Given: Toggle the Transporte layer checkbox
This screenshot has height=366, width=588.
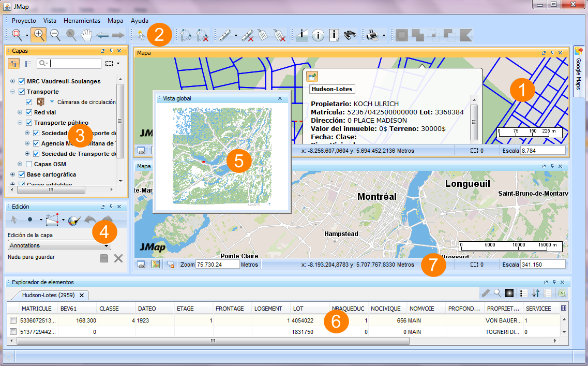Looking at the screenshot, I should click(x=22, y=92).
